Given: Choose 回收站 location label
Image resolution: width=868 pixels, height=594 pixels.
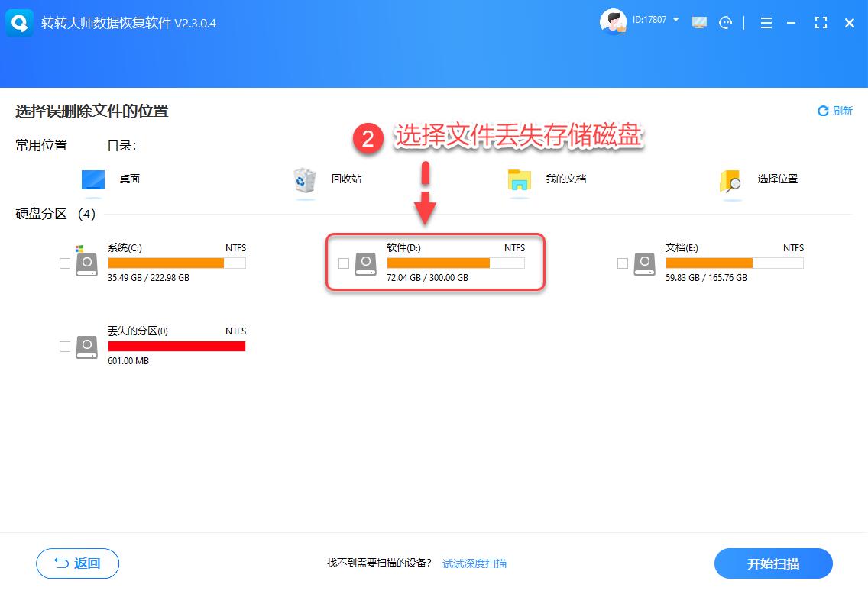Looking at the screenshot, I should [347, 179].
